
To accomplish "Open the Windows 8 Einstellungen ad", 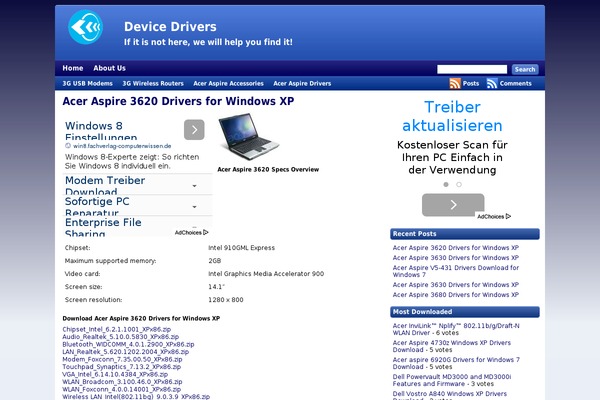I will [101, 131].
